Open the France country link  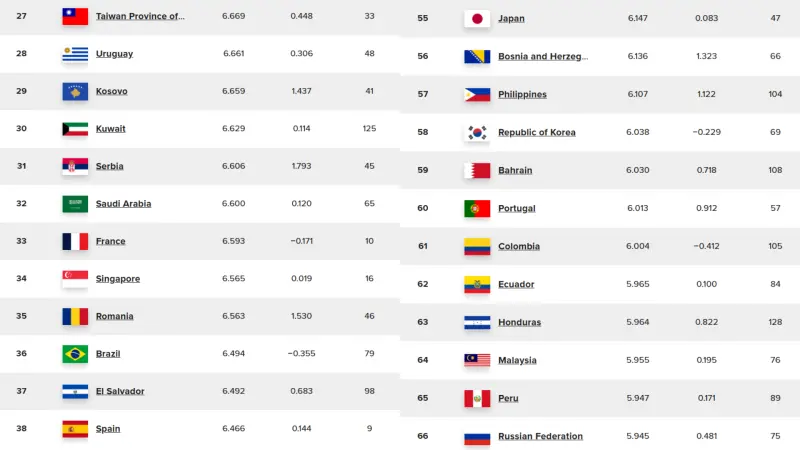111,241
